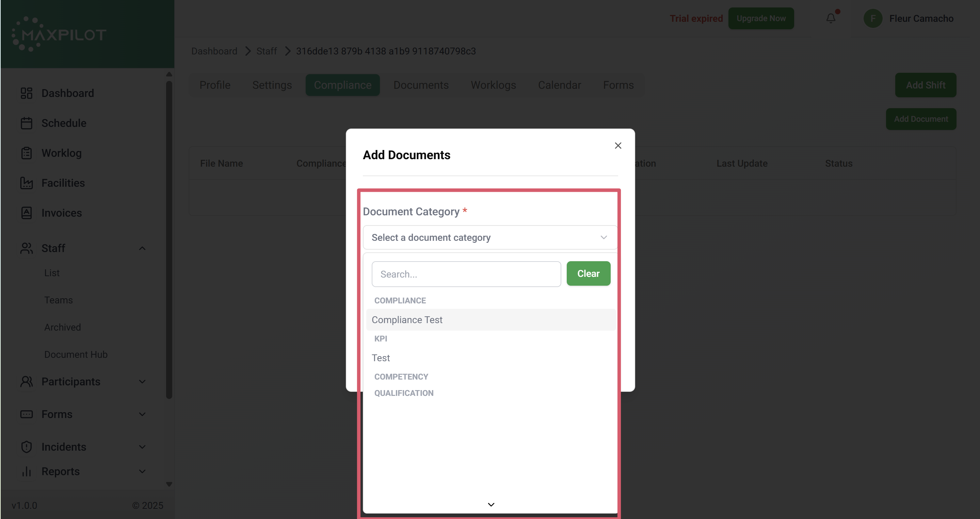The image size is (980, 519).
Task: Click the Upgrade Now button
Action: pyautogui.click(x=761, y=18)
